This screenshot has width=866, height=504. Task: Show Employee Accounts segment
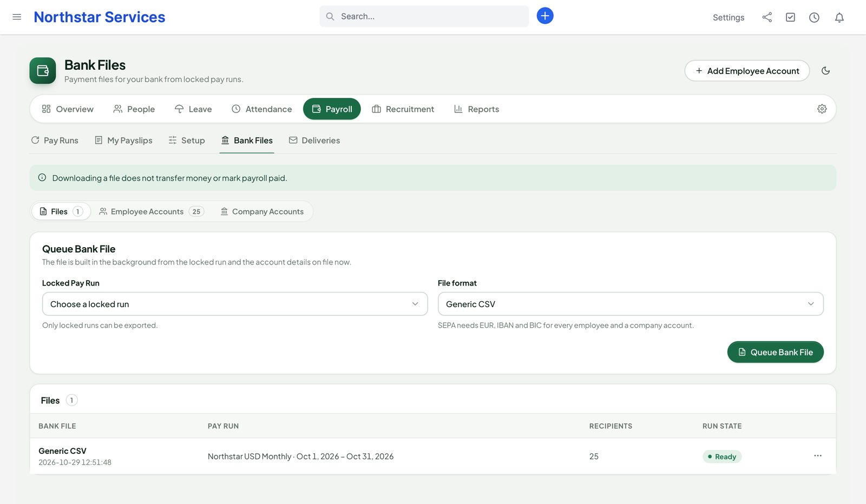point(152,211)
